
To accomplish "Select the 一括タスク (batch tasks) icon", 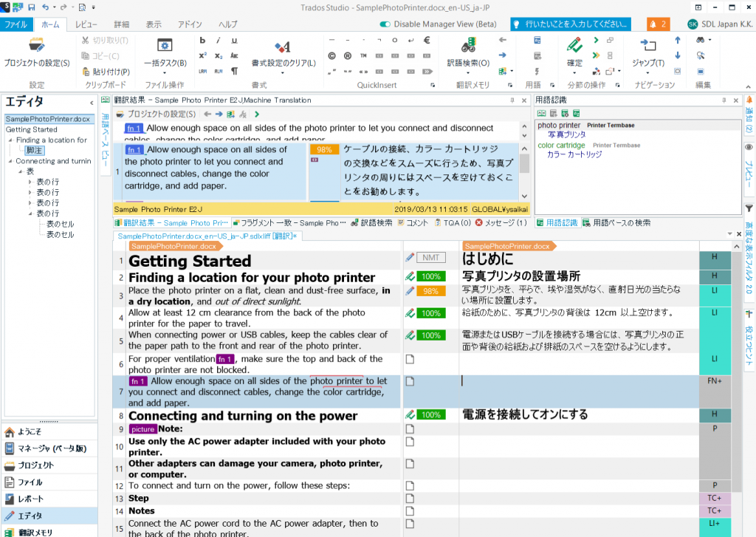I will pos(165,44).
